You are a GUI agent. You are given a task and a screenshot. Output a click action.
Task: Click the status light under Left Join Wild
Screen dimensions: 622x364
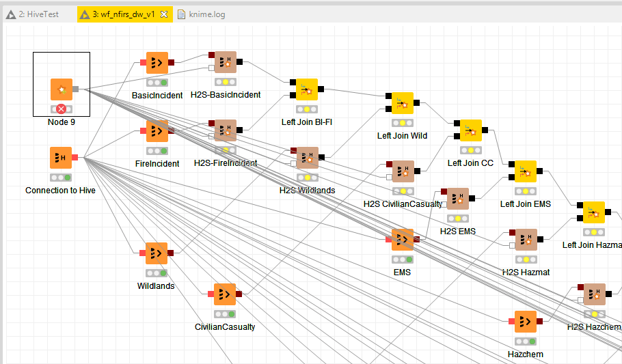click(x=402, y=123)
